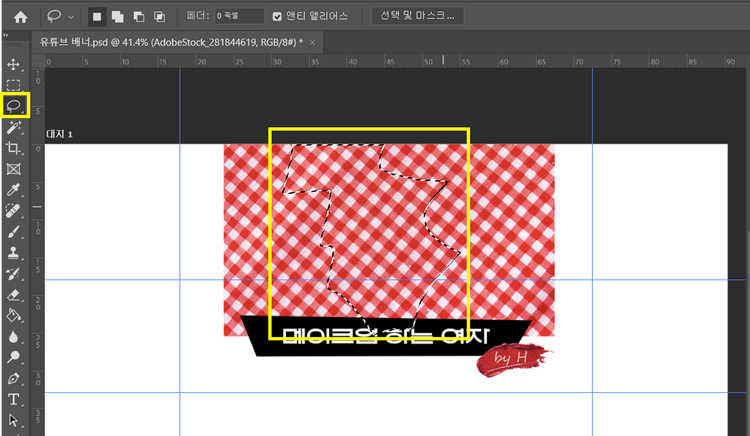The image size is (750, 436).
Task: Open the Select and Mask button
Action: (418, 16)
